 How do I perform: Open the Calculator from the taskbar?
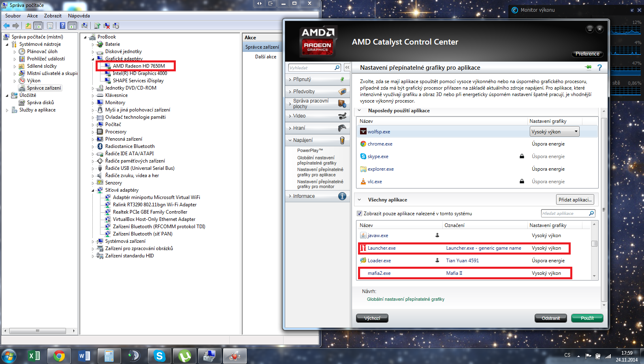pos(109,356)
